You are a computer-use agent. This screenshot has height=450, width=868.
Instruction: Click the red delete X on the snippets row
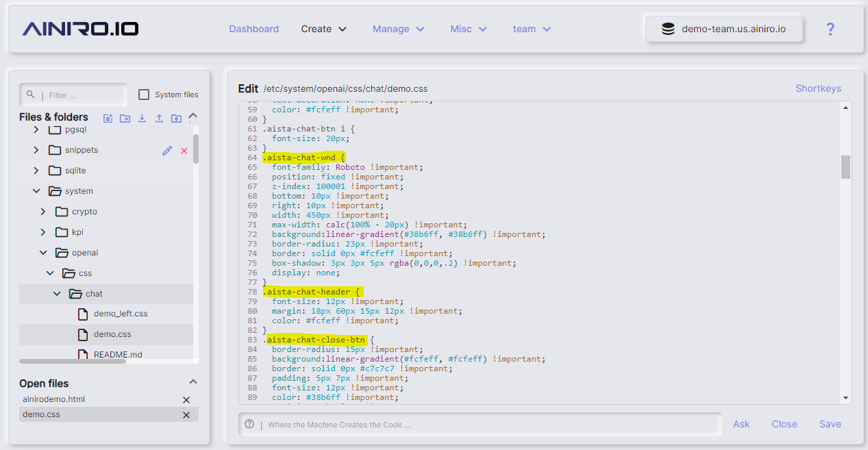(184, 151)
